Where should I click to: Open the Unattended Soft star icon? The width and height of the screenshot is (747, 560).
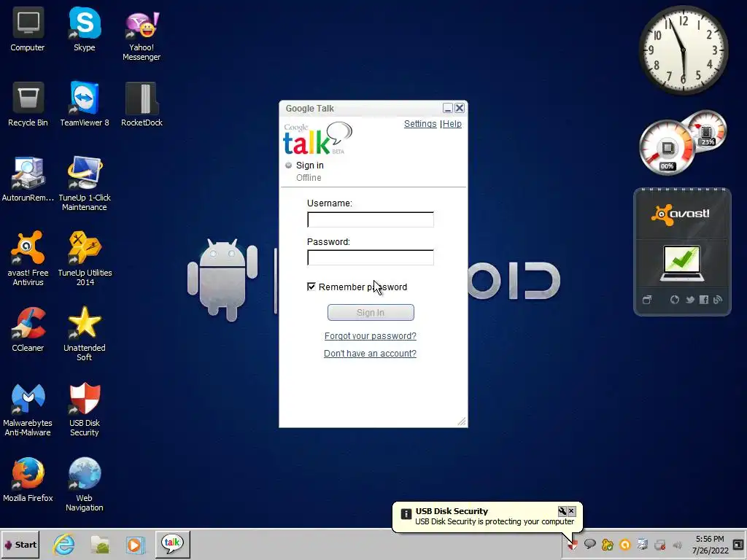85,335
